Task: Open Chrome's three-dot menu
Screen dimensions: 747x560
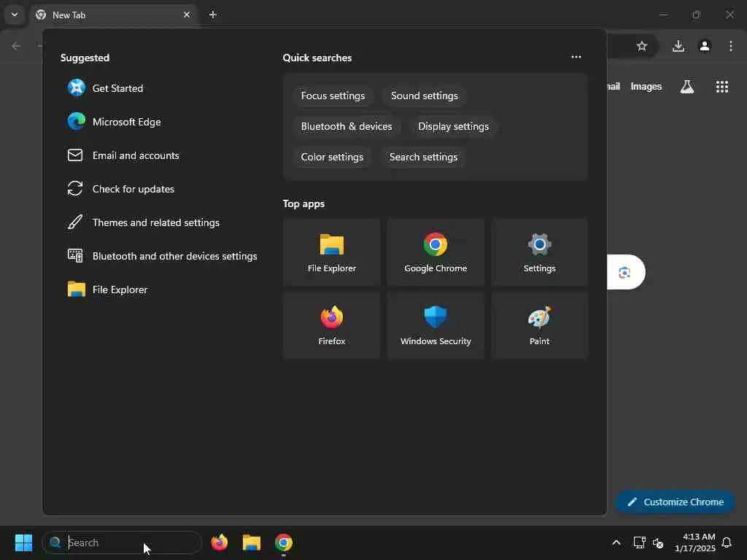Action: click(731, 46)
